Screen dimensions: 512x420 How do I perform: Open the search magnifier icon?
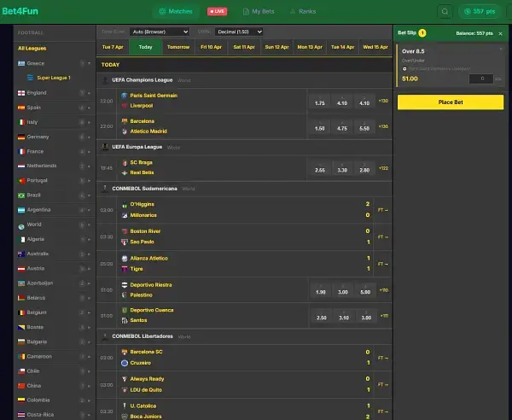[x=445, y=12]
